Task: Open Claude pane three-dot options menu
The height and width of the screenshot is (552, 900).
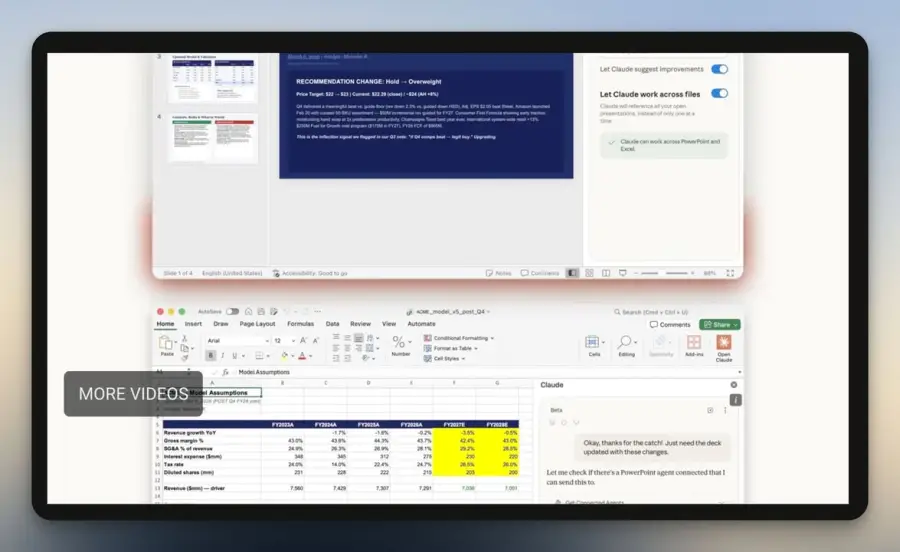Action: (x=725, y=410)
